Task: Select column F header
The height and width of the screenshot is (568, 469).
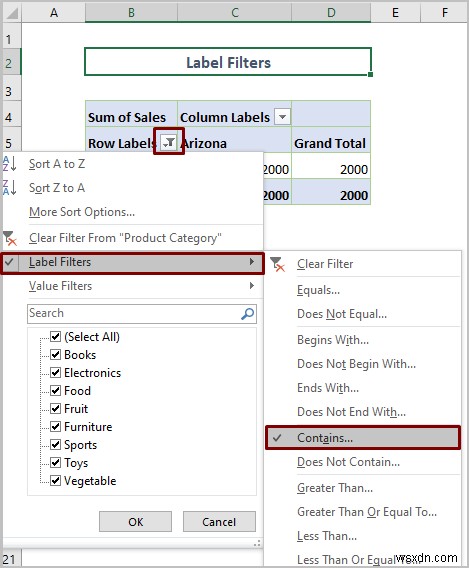Action: click(x=444, y=13)
